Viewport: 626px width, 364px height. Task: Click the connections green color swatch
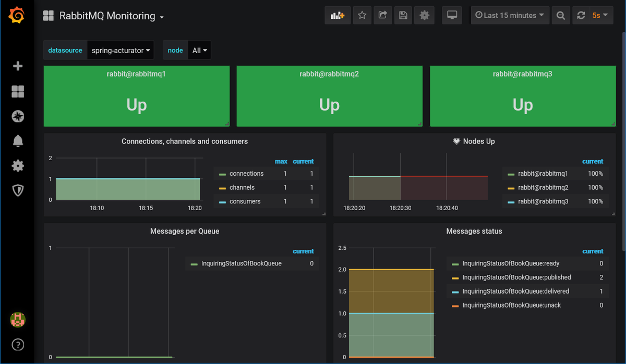(x=223, y=174)
